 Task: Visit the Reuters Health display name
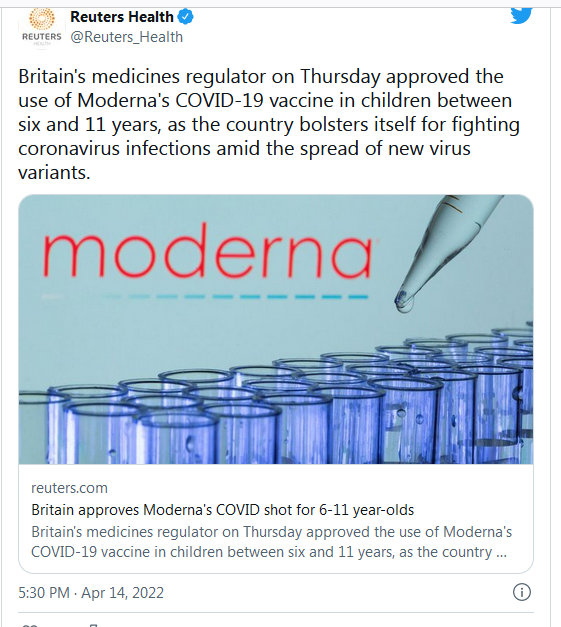coord(122,17)
